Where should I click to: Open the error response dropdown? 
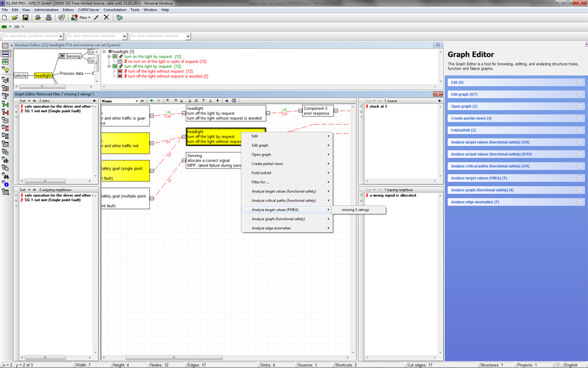(x=188, y=36)
